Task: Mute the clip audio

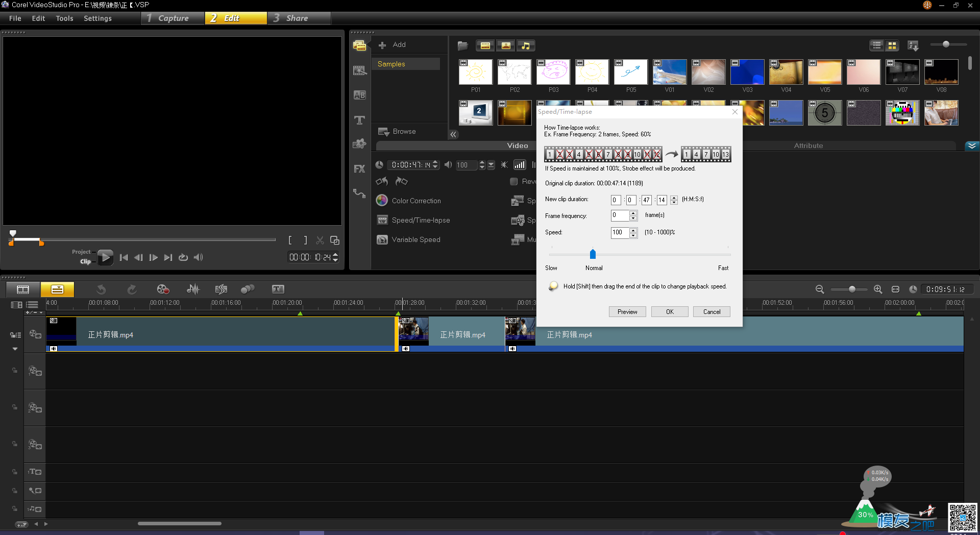Action: [x=504, y=165]
